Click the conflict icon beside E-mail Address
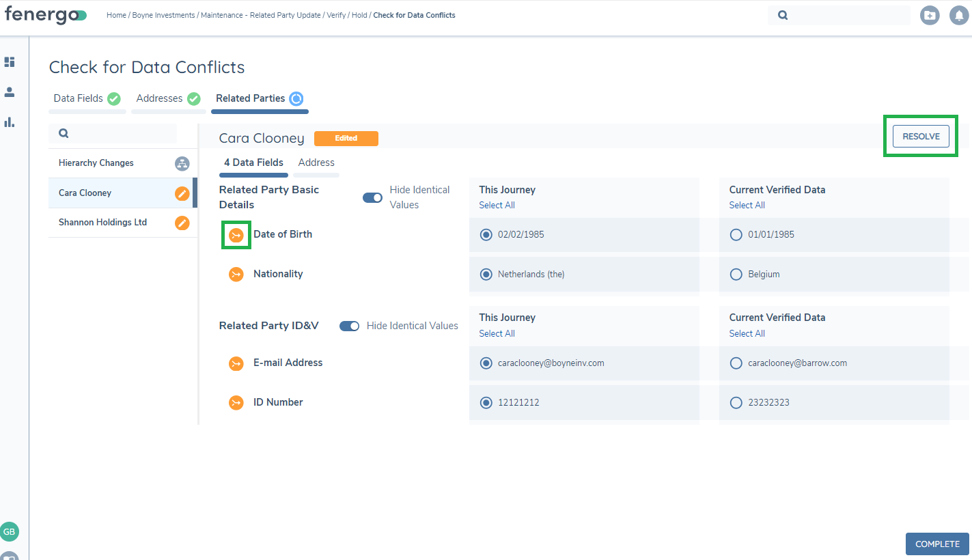Screen dimensions: 972x560 point(236,363)
